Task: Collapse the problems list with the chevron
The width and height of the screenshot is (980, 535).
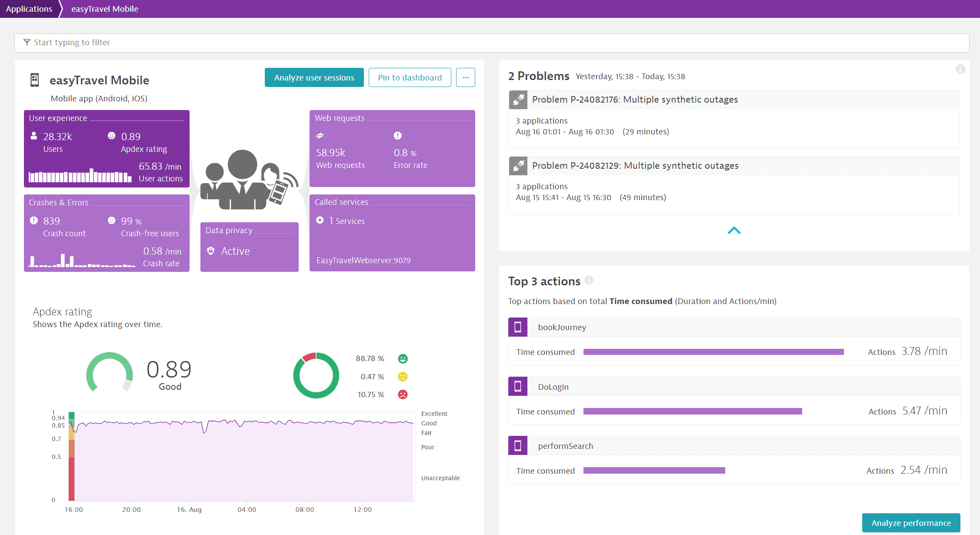Action: (734, 230)
